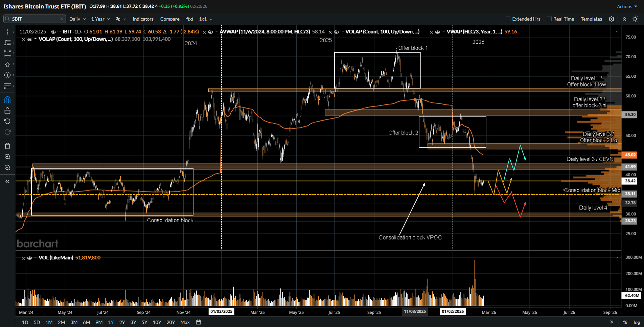Image resolution: width=644 pixels, height=327 pixels.
Task: Remove the VWAP indicator
Action: pyautogui.click(x=431, y=32)
